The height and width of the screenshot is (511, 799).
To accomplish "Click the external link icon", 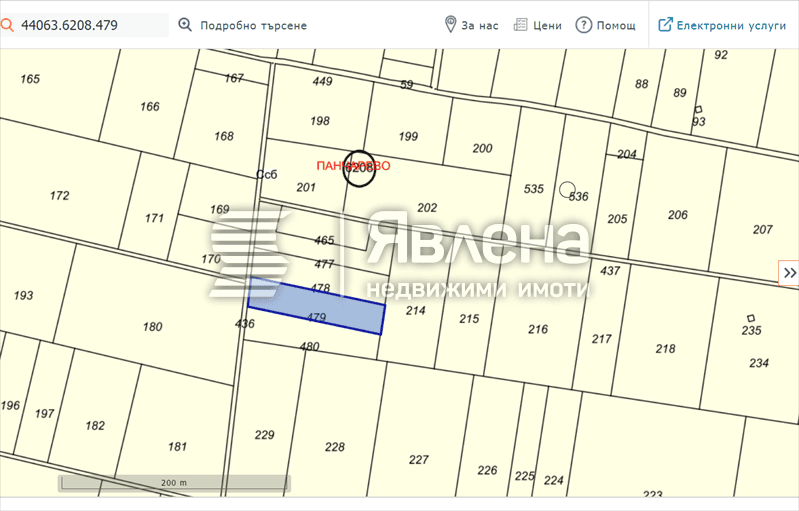I will coord(665,24).
